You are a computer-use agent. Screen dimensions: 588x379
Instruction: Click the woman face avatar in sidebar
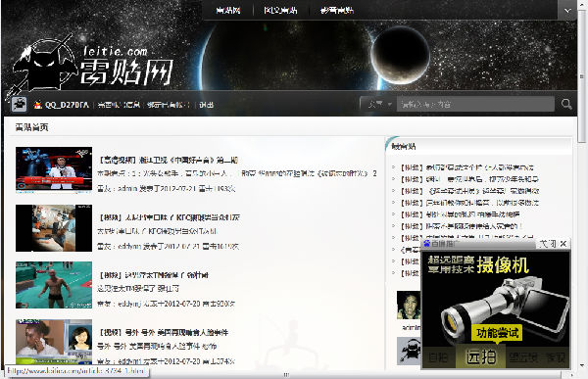(409, 306)
